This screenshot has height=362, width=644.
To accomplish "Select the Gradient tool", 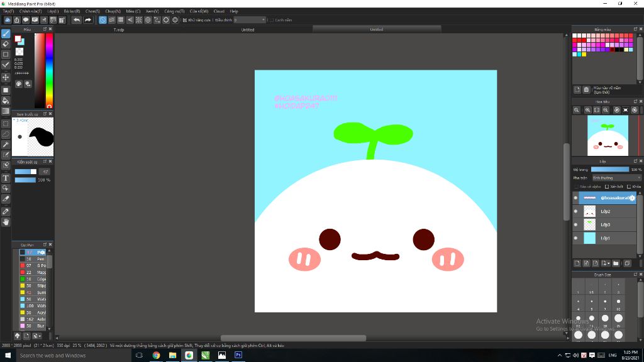I will (x=6, y=111).
